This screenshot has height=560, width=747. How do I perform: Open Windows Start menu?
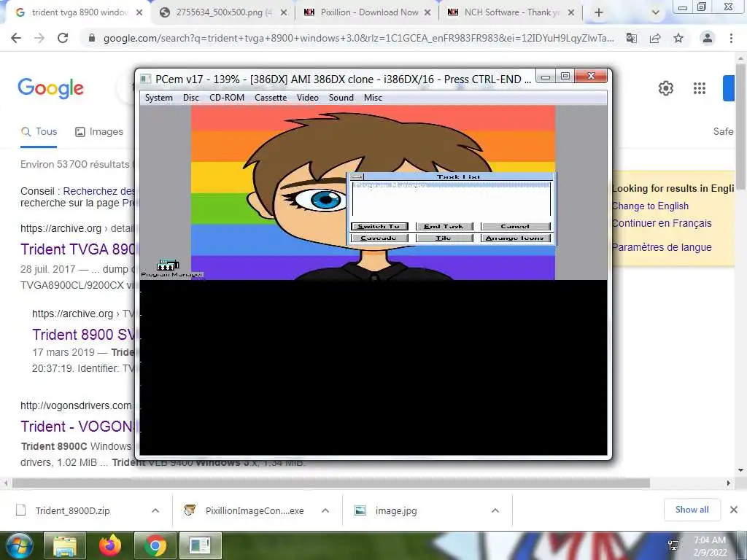click(18, 545)
